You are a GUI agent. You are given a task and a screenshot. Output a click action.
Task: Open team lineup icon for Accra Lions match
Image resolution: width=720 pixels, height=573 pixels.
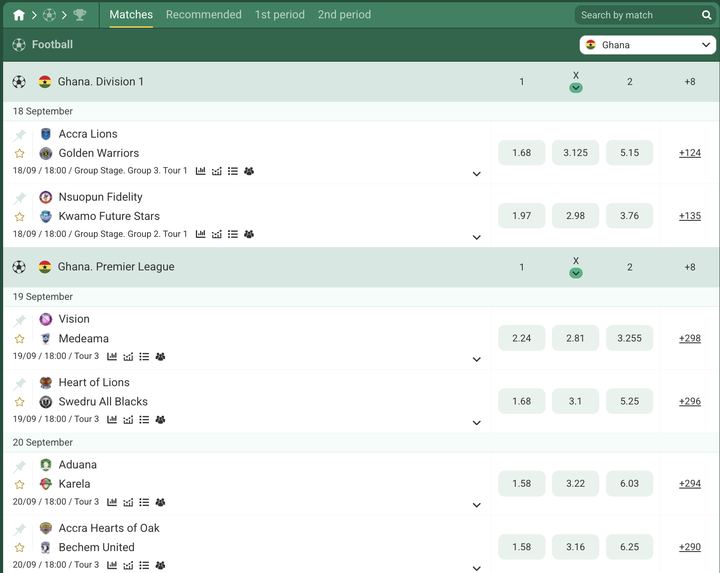(x=249, y=171)
